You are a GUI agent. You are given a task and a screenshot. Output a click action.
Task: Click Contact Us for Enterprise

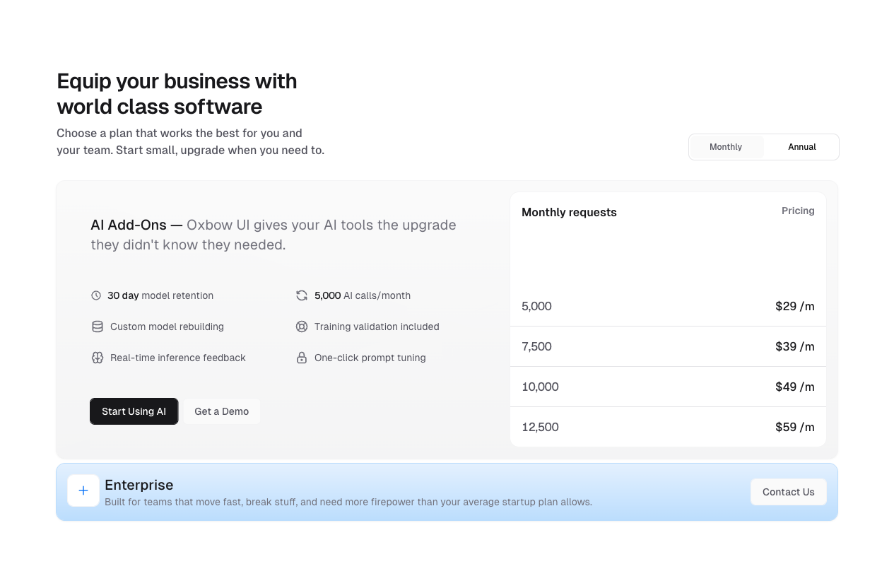point(788,492)
